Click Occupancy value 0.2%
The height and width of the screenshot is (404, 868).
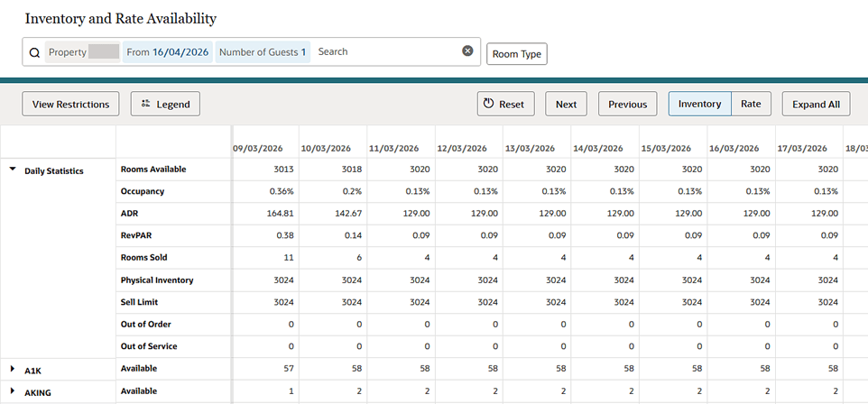(x=352, y=191)
